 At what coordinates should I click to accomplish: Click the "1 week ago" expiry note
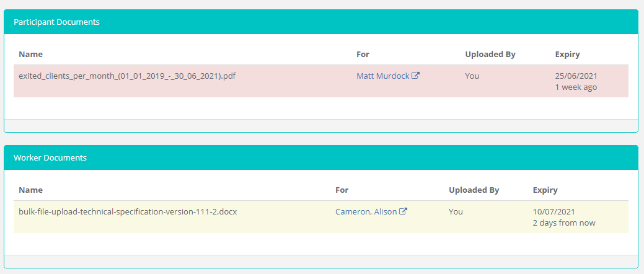576,87
